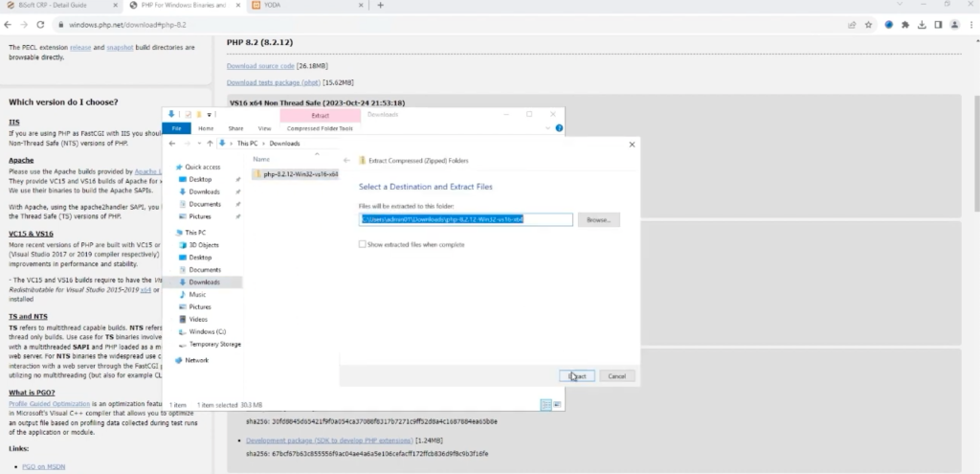Open pinned Downloads under Quick access
This screenshot has width=980, height=474.
tap(204, 192)
